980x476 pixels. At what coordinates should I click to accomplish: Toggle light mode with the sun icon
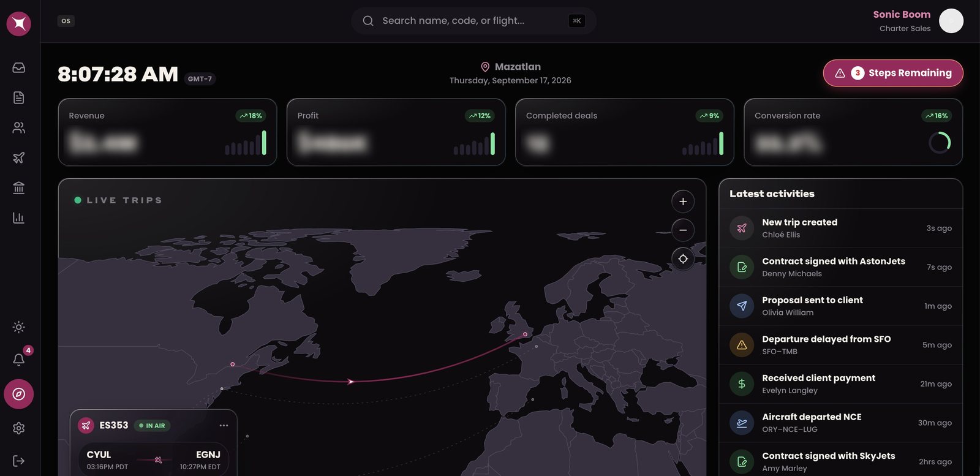click(19, 327)
